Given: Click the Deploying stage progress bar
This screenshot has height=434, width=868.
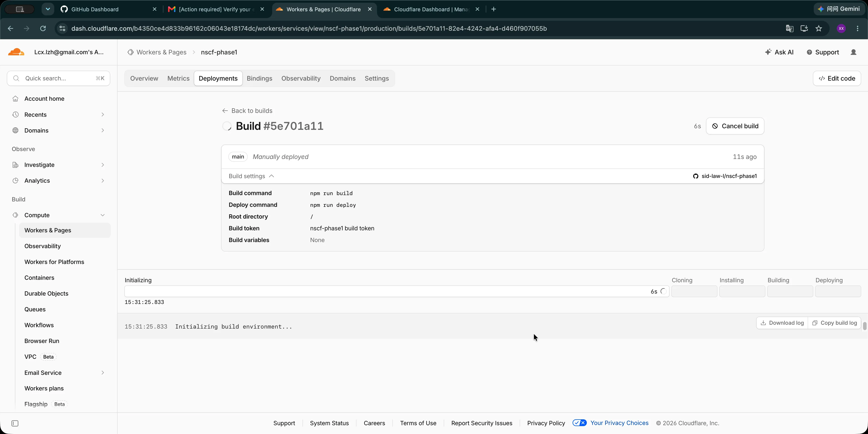Looking at the screenshot, I should tap(838, 291).
